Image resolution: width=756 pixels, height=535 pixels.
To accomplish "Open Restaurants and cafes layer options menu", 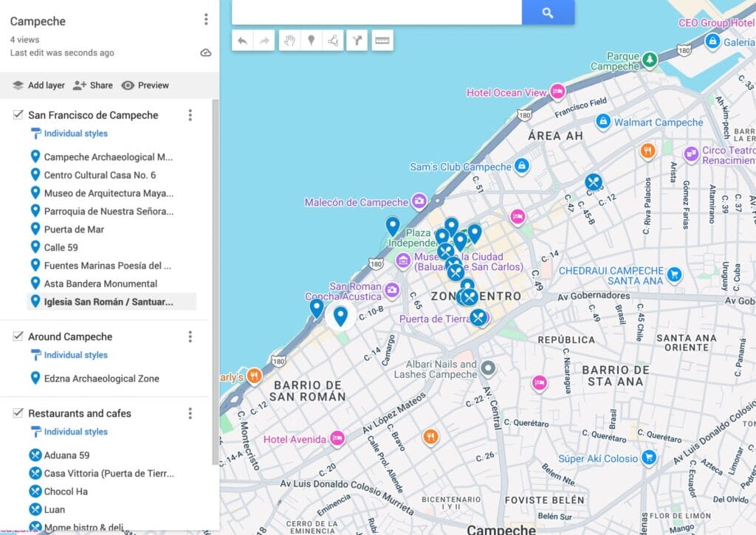I will coord(190,413).
